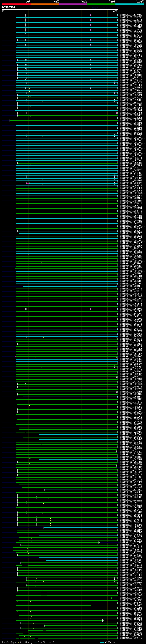Viewport: 146px width, 644px height.
Task: Open hit UniRef100_P49026
Action: pyautogui.click(x=131, y=77)
